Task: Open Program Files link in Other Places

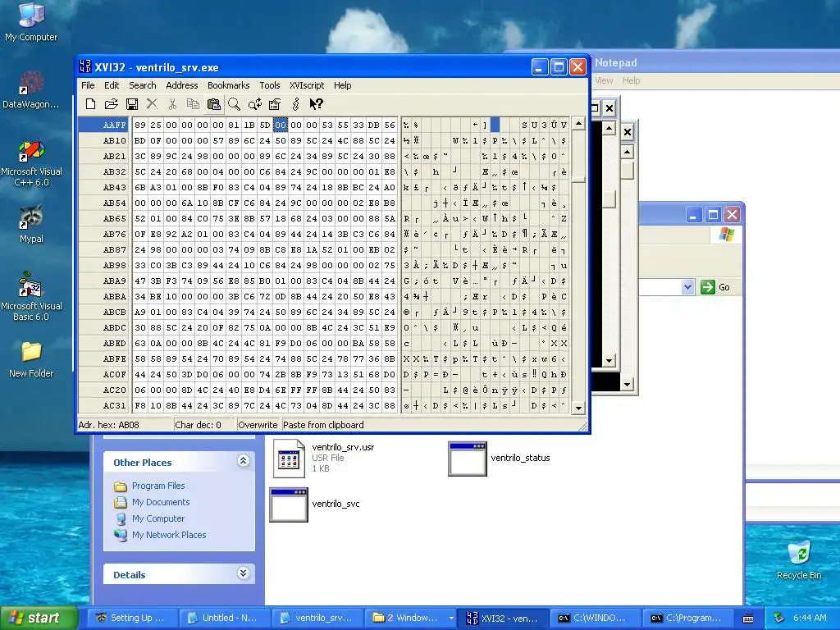Action: (x=158, y=486)
